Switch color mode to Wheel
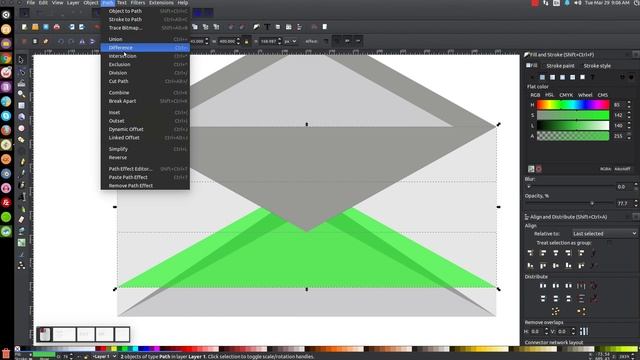This screenshot has height=360, width=640. tap(585, 95)
